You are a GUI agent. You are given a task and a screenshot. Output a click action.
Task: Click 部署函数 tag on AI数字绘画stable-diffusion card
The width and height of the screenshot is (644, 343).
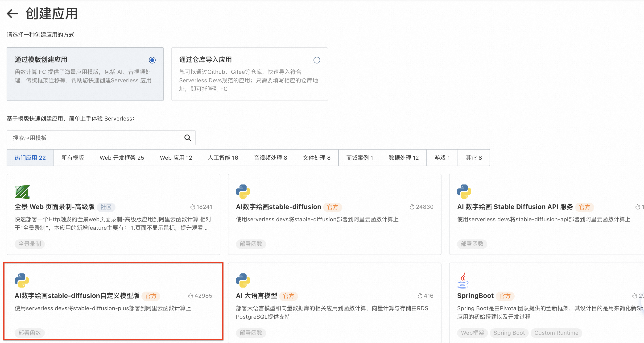(251, 244)
